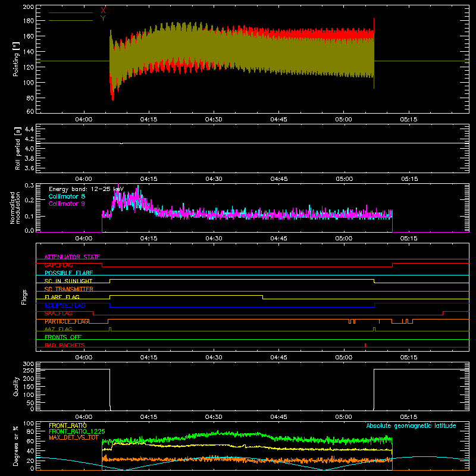Screen dimensions: 476x476
Task: Click the 'Degrees or %' axis title
Action: pos(15,446)
